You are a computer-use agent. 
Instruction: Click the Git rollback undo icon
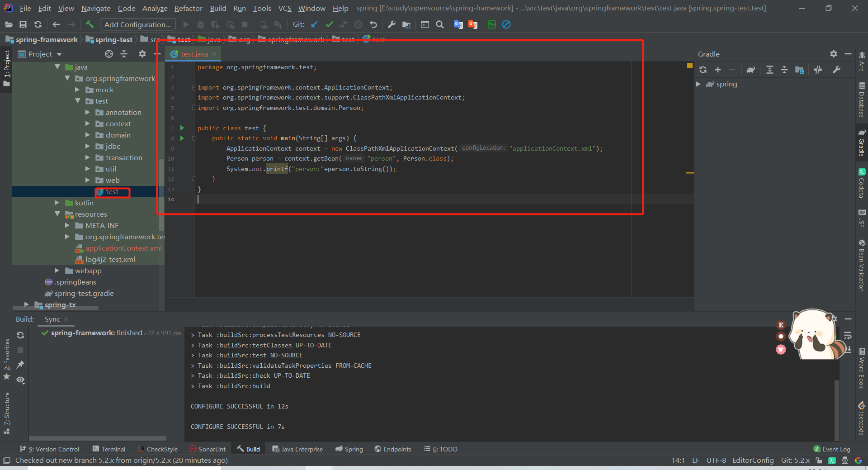coord(373,24)
